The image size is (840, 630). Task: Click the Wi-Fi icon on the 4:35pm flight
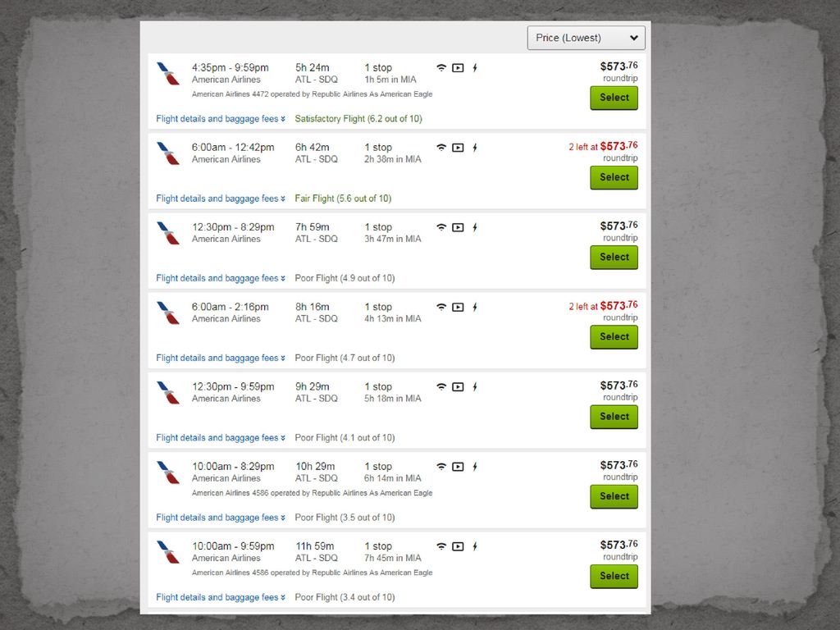coord(441,68)
